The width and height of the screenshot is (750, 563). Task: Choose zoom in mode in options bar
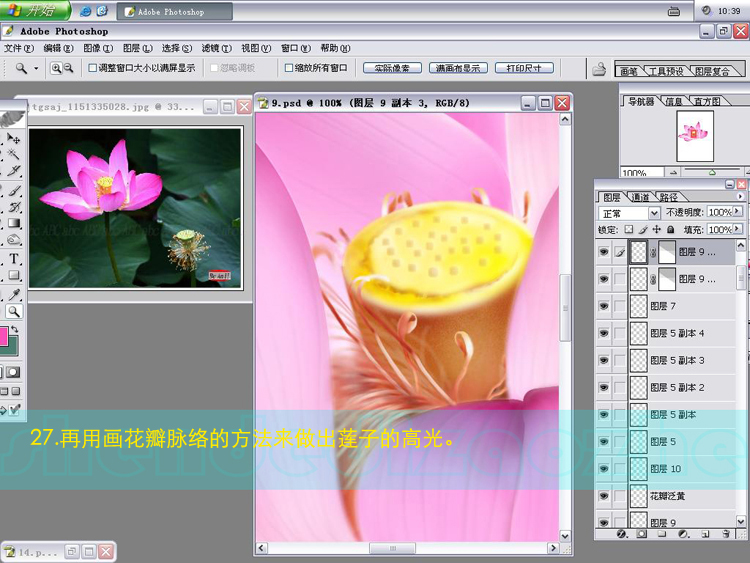(x=56, y=68)
